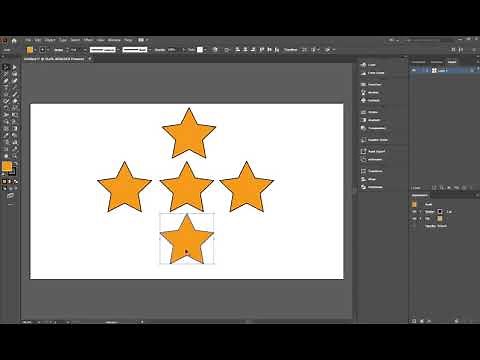Open stroke color dropdown in control bar
Screen dimensions: 480x360
pos(48,50)
